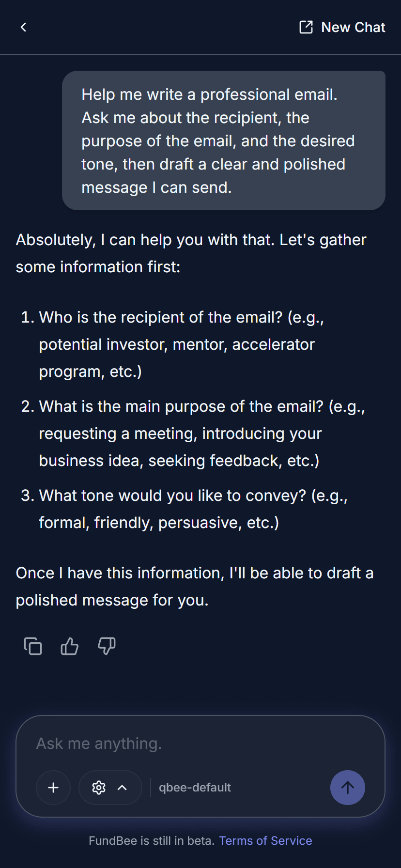The width and height of the screenshot is (401, 868).
Task: Expand the up-chevron beside the gear
Action: pyautogui.click(x=123, y=788)
